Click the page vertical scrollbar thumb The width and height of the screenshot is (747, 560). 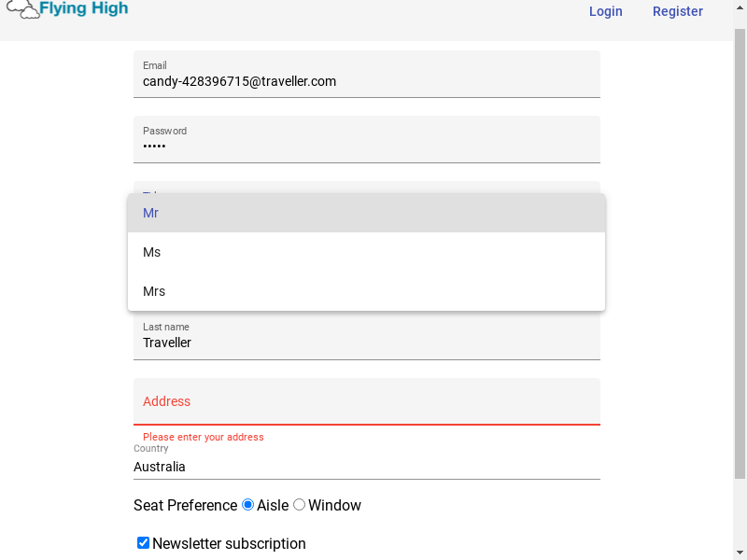click(x=740, y=253)
